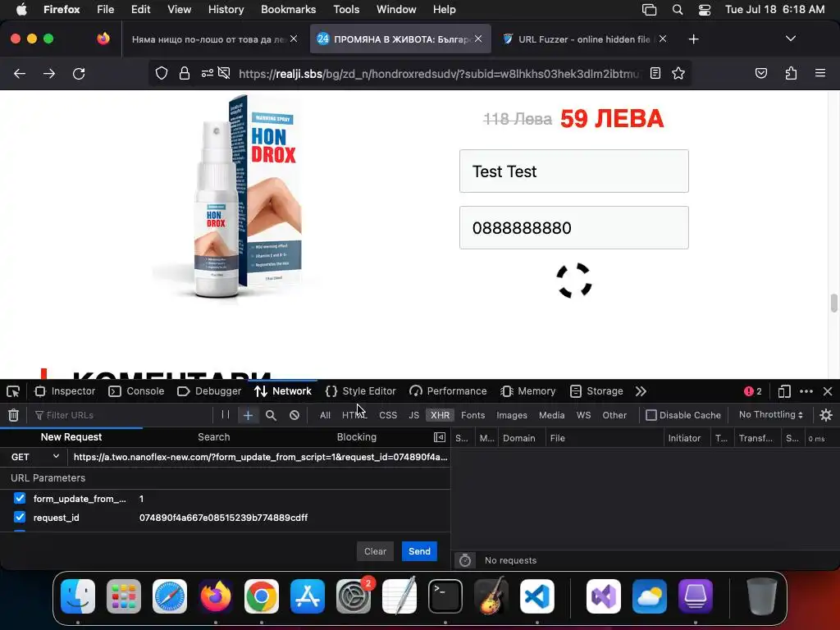Open the GET method dropdown

[x=34, y=457]
